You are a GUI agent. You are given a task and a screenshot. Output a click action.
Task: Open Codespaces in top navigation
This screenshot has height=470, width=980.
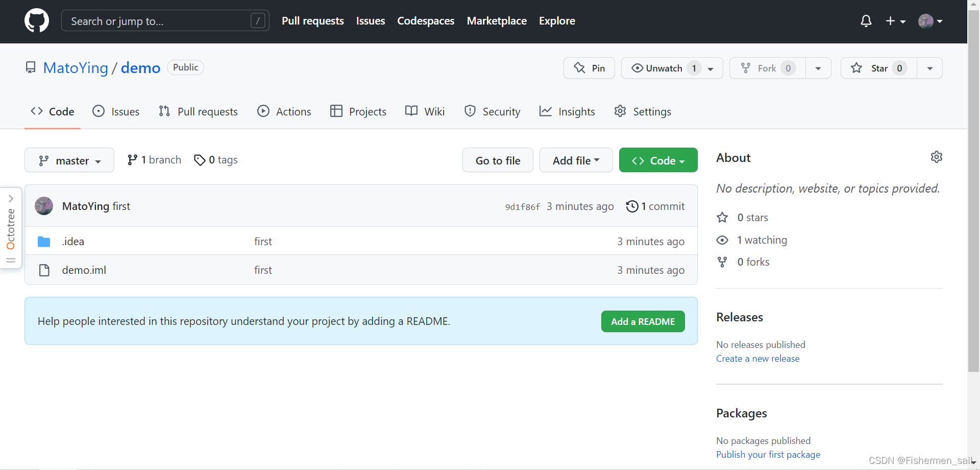coord(426,21)
